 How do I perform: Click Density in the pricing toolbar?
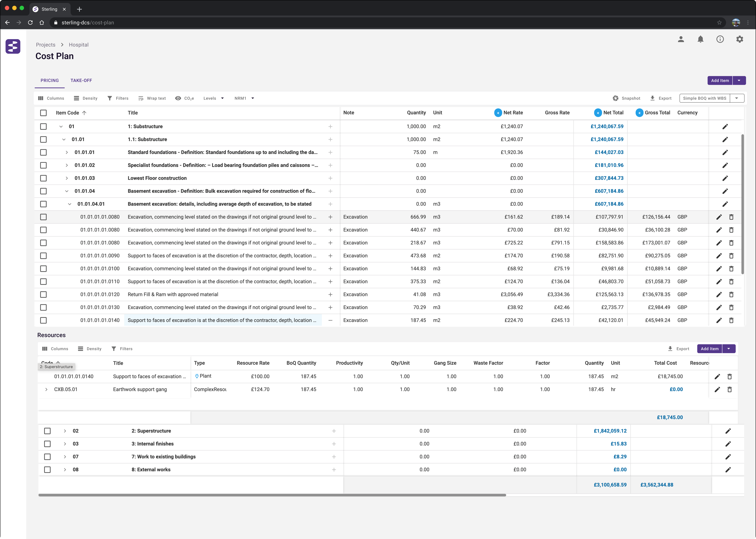point(86,98)
